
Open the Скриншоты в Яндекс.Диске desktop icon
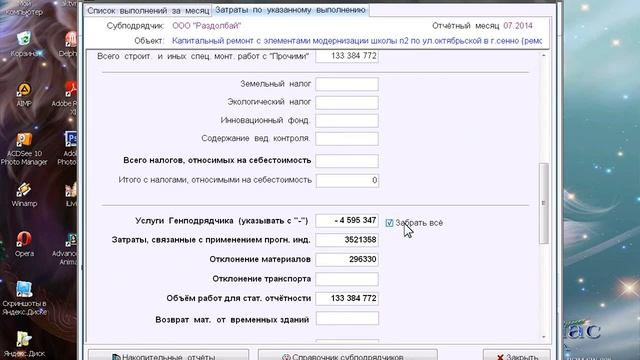click(x=24, y=298)
